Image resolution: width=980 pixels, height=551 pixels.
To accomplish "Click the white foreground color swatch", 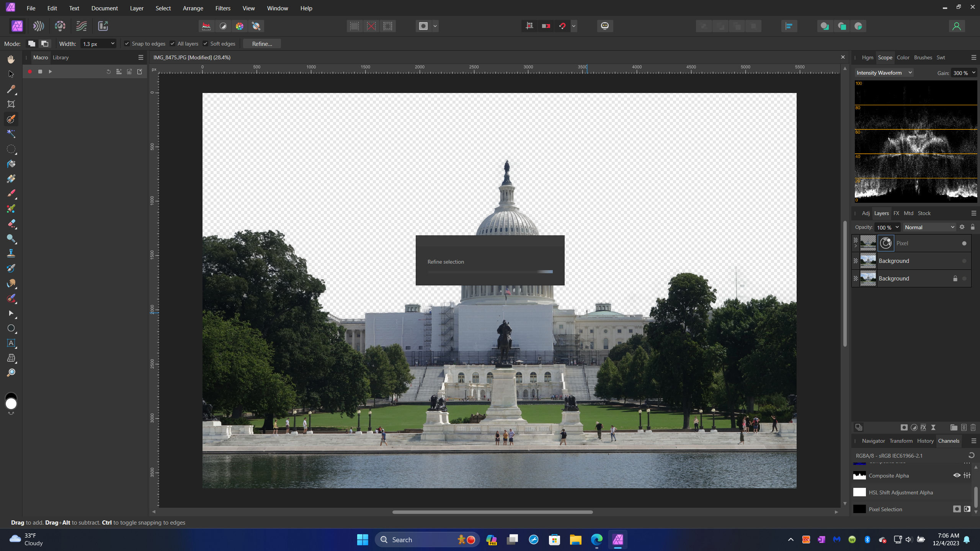I will [x=11, y=404].
